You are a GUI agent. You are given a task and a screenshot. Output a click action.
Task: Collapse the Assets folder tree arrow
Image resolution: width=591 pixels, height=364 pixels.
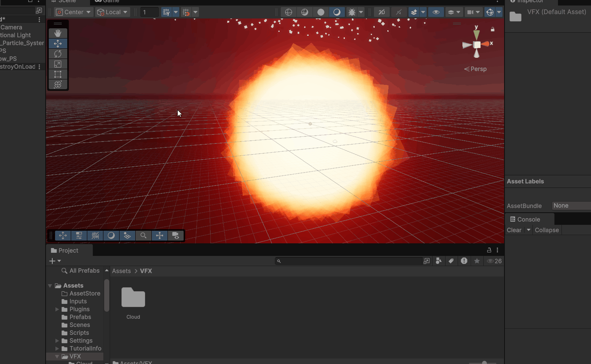point(50,286)
